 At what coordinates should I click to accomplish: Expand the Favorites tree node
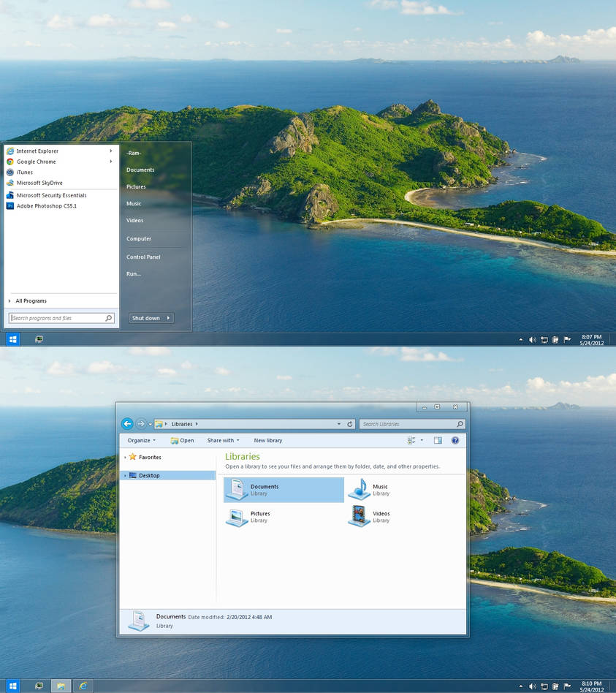[x=126, y=458]
